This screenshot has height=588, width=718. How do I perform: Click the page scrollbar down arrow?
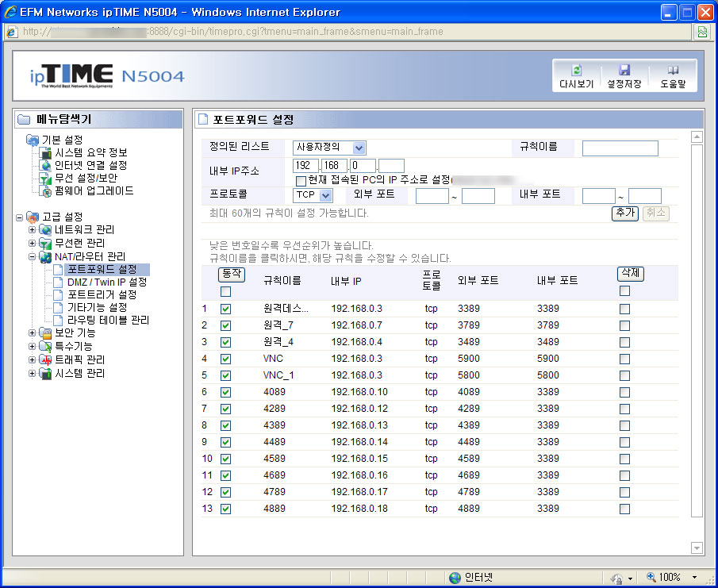click(x=697, y=548)
